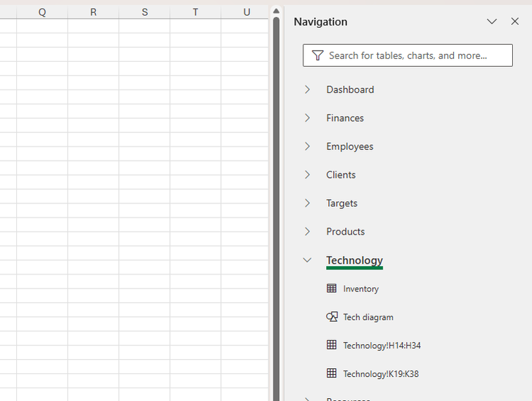Expand the Targets sheet entry
The height and width of the screenshot is (401, 532).
(308, 203)
